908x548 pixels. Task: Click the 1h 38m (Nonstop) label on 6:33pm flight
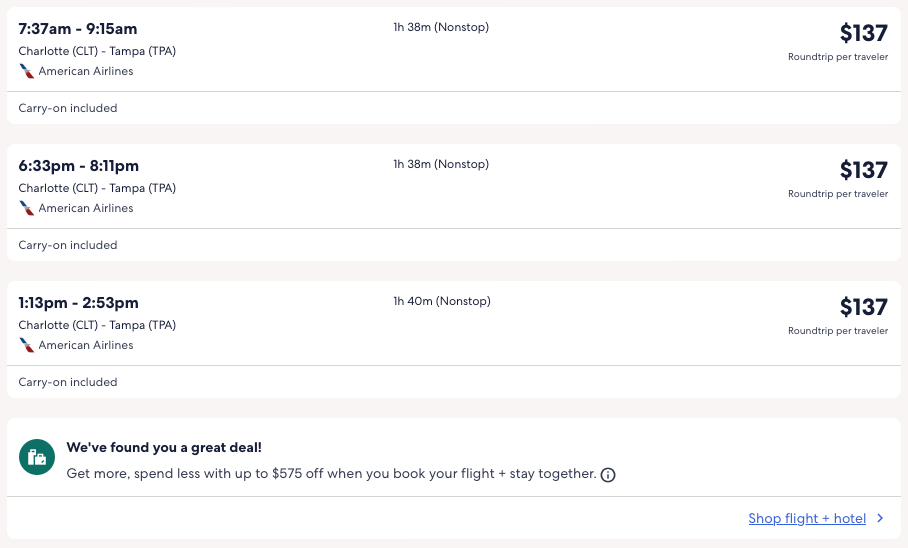click(x=441, y=165)
